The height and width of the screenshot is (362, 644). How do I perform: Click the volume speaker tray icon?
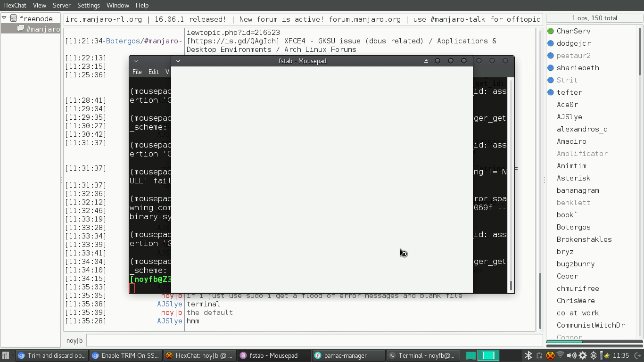click(571, 356)
